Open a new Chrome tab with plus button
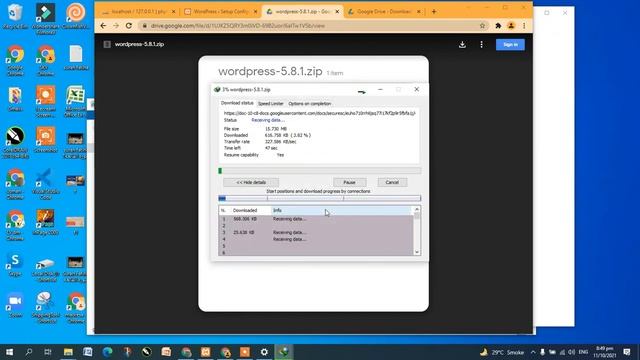 434,12
